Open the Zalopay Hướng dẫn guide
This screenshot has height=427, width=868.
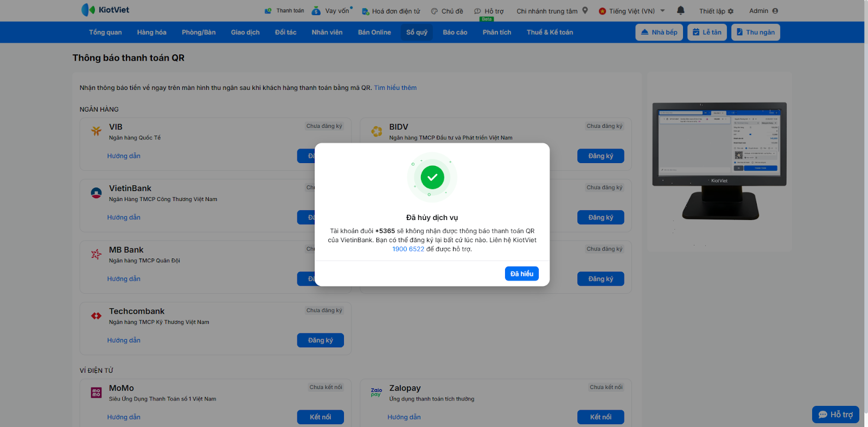click(x=404, y=417)
